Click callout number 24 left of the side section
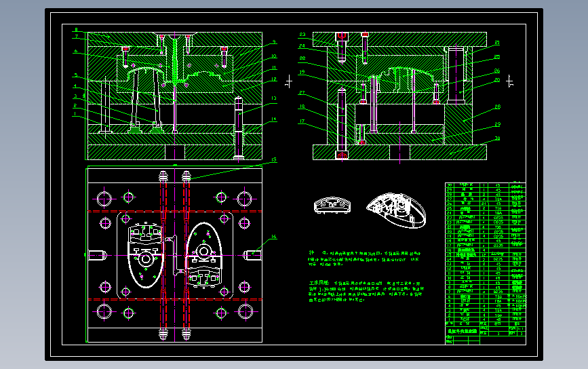Screen dimensions: 588x369 point(302,46)
